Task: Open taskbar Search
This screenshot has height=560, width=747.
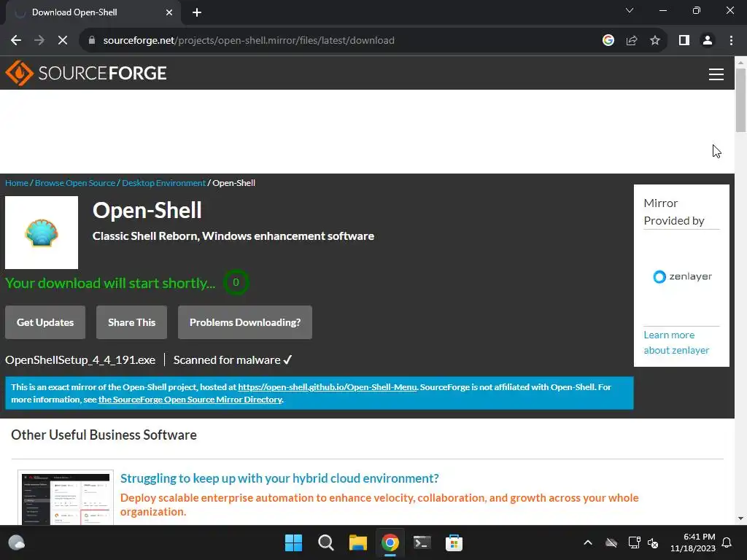Action: [326, 542]
